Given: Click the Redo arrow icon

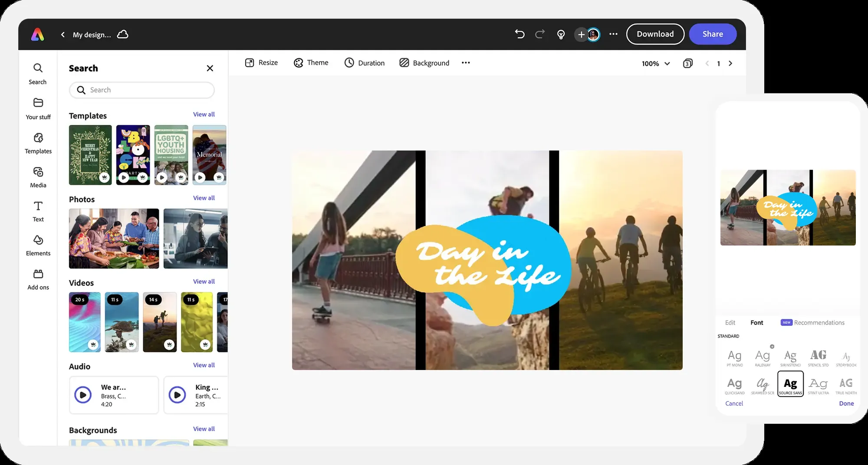Looking at the screenshot, I should point(540,34).
